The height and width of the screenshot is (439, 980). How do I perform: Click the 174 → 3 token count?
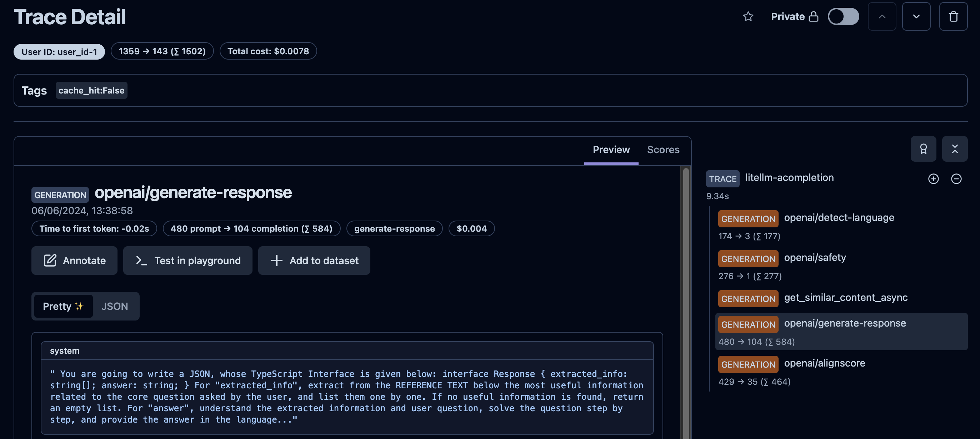click(749, 236)
